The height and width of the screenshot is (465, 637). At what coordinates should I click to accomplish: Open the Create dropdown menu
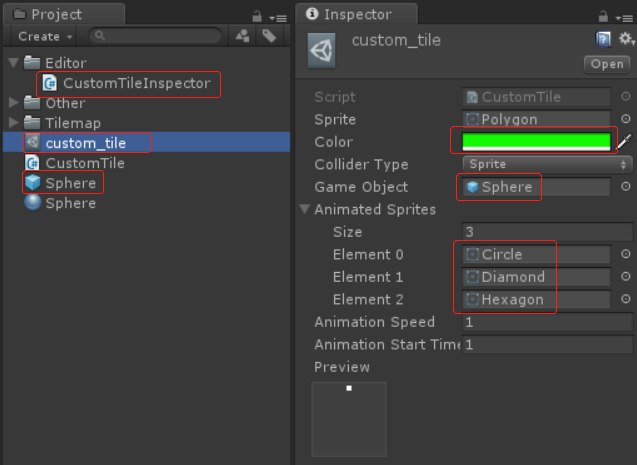tap(45, 36)
